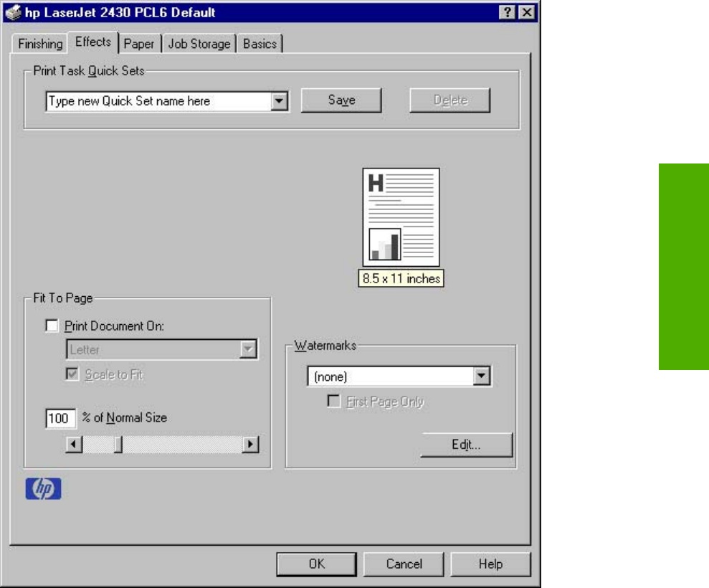Click the Edit watermarks button

click(467, 445)
